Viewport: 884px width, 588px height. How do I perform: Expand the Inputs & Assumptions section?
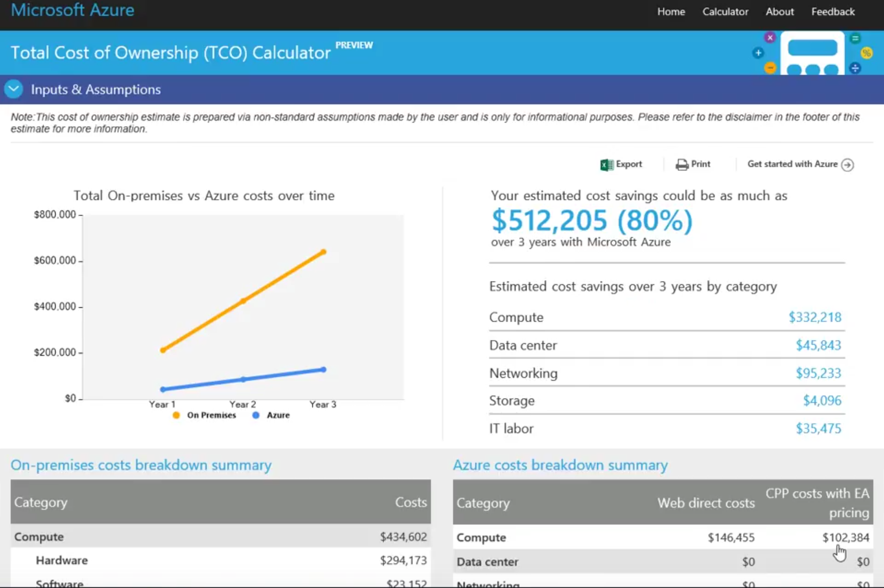point(14,89)
